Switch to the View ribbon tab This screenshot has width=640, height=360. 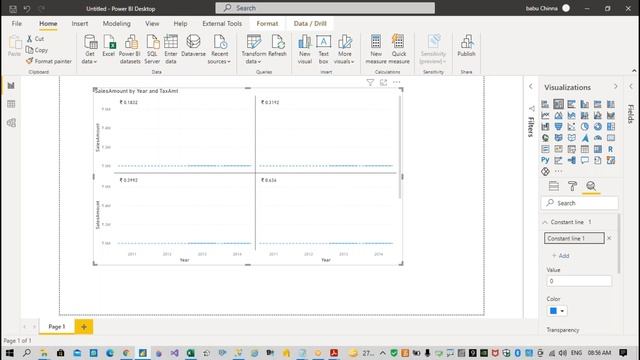pyautogui.click(x=152, y=24)
